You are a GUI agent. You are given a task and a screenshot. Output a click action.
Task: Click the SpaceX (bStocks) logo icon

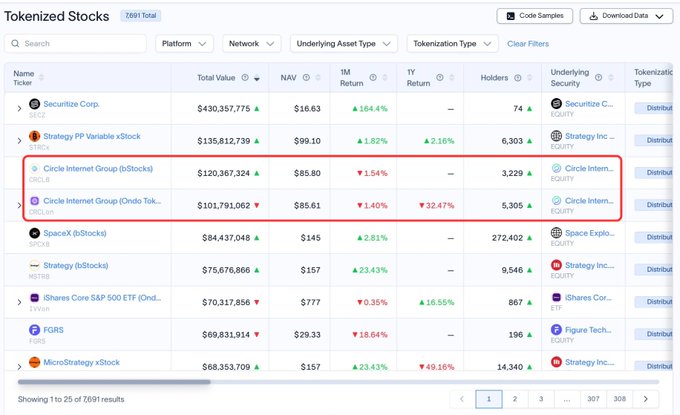[x=34, y=233]
